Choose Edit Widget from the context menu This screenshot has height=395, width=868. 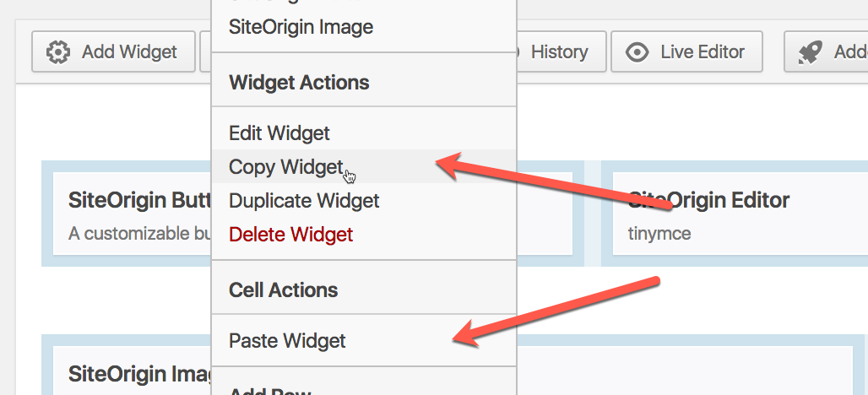[279, 133]
